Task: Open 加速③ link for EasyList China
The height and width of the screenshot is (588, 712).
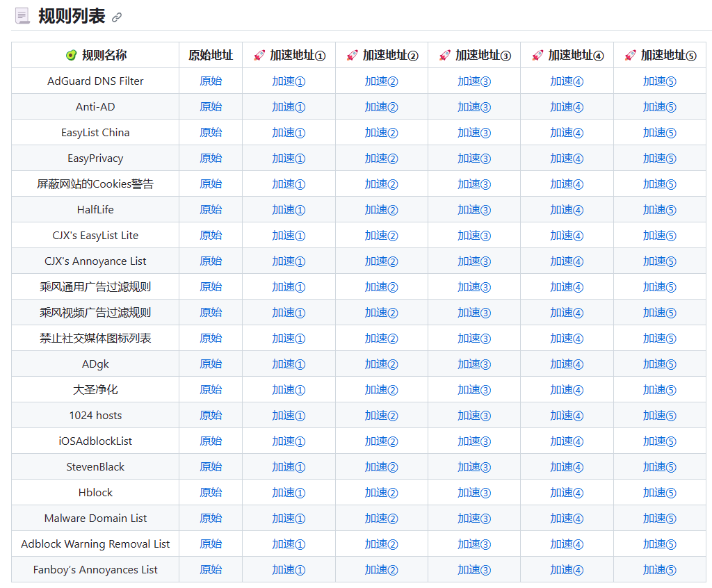Action: click(x=474, y=133)
